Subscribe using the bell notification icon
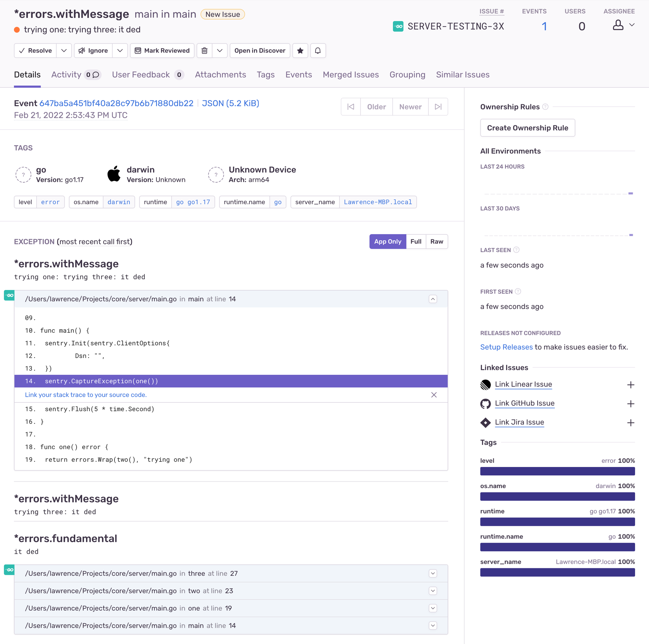This screenshot has width=649, height=644. pos(317,50)
